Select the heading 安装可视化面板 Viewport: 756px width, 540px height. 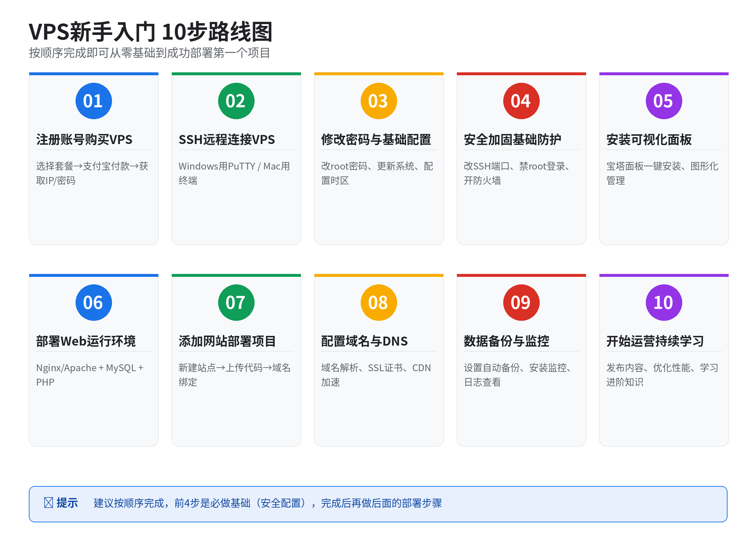(649, 139)
